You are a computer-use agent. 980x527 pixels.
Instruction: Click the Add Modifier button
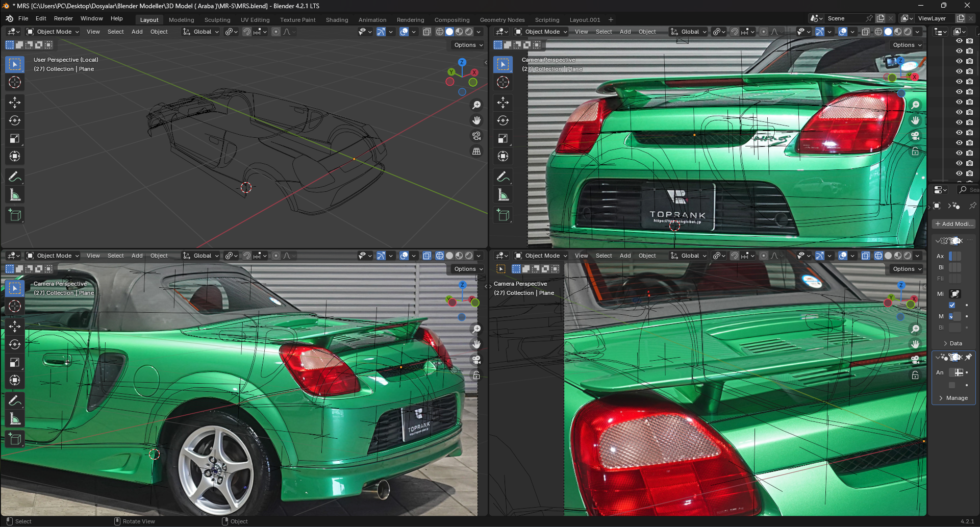tap(953, 224)
